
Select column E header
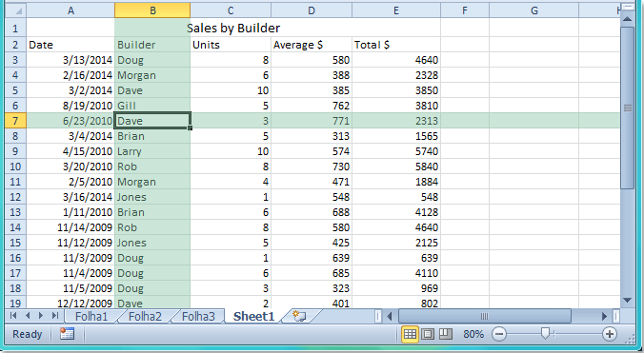tap(396, 10)
